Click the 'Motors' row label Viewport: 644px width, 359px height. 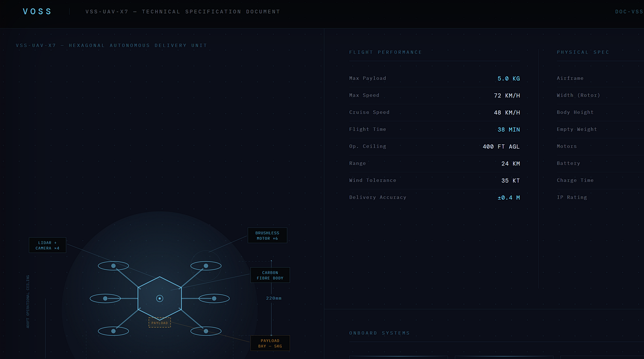pyautogui.click(x=567, y=146)
